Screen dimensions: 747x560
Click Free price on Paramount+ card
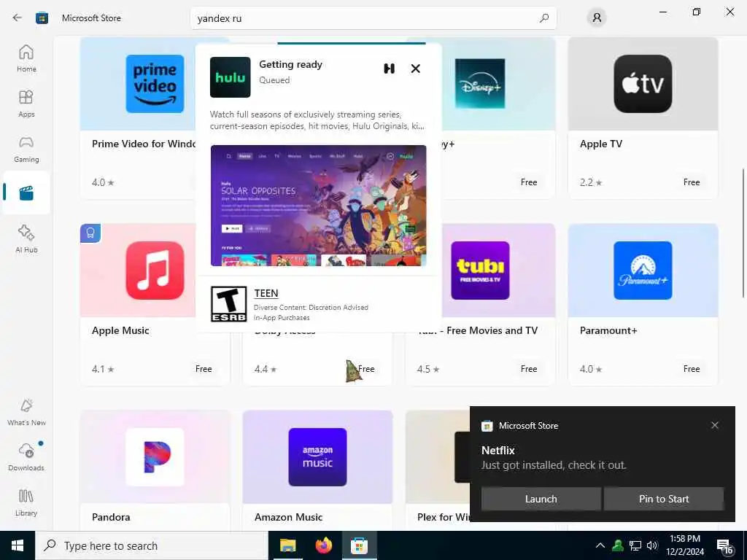[692, 369]
